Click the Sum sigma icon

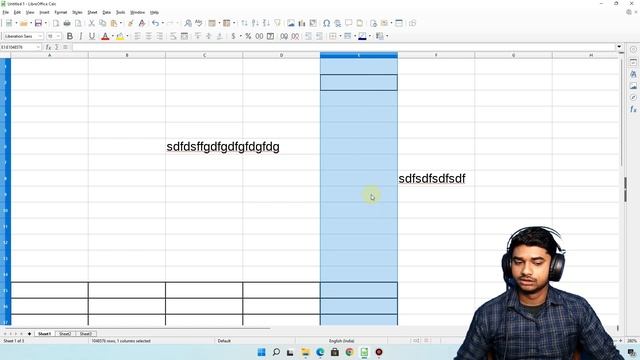[57, 47]
